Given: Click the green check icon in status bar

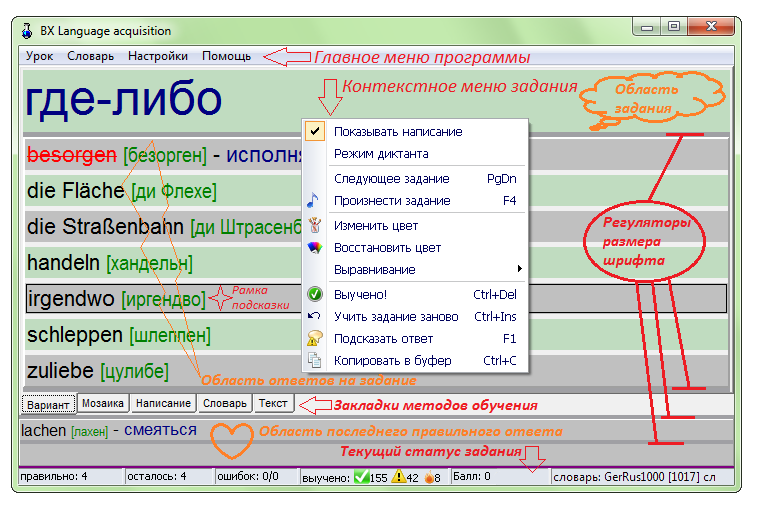Looking at the screenshot, I should [361, 477].
